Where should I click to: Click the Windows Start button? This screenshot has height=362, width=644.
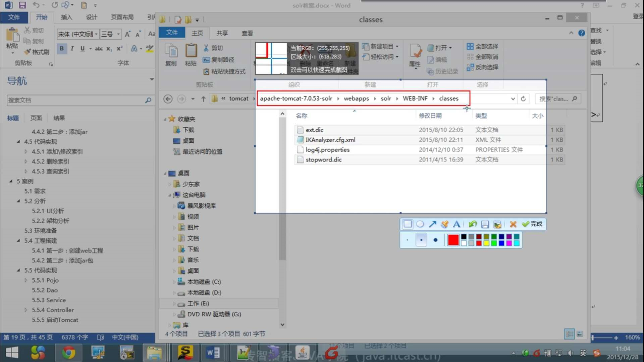(x=12, y=353)
